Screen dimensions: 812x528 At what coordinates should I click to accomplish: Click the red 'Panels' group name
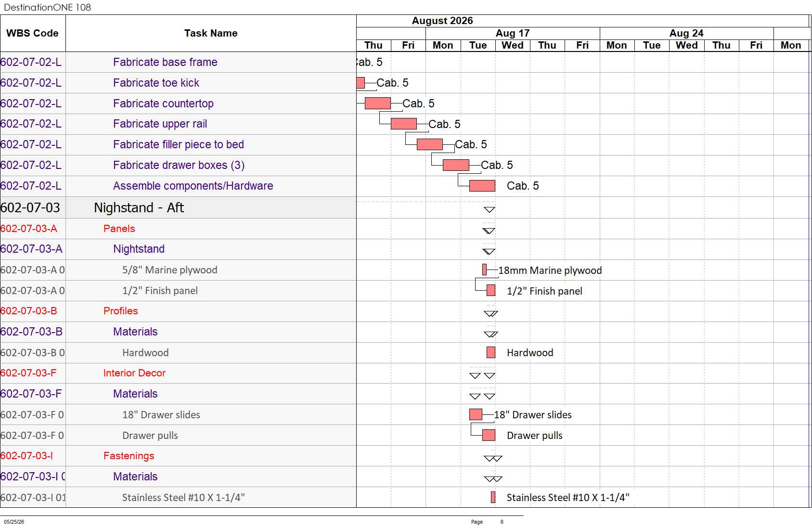[119, 229]
